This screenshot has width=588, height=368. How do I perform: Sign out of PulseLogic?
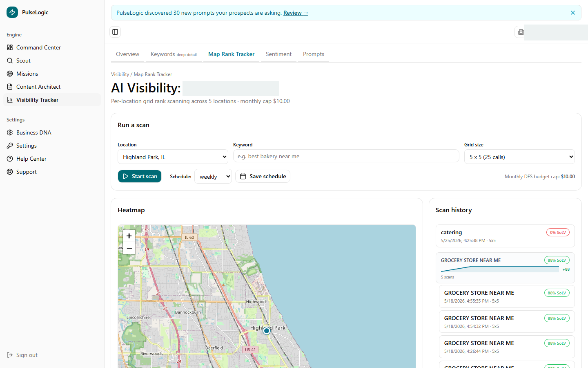pos(52,355)
